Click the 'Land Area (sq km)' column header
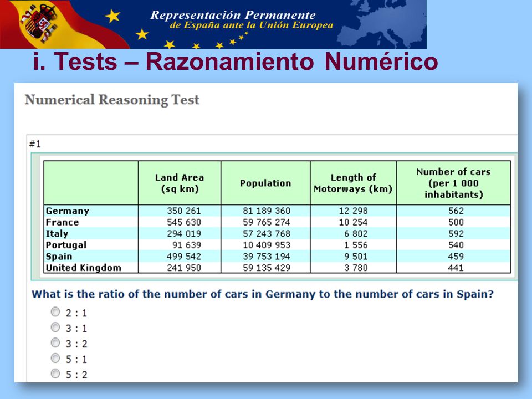Image resolution: width=532 pixels, height=399 pixels. coord(180,183)
